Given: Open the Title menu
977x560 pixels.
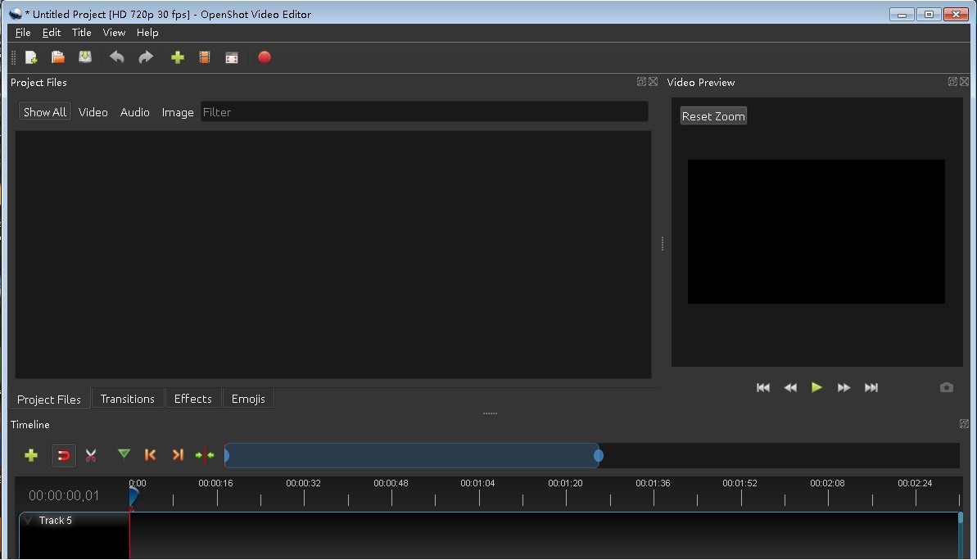Looking at the screenshot, I should pos(81,33).
